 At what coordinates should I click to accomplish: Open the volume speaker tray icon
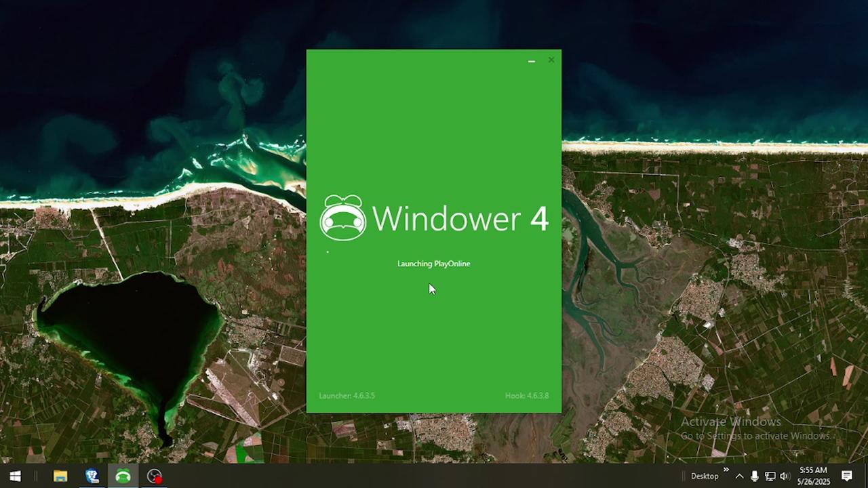(785, 476)
